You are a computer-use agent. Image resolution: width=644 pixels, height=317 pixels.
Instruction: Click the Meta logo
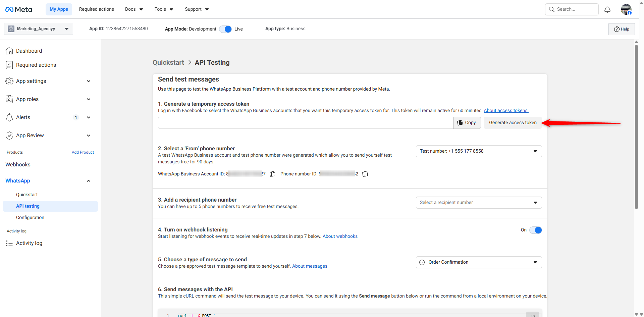tap(19, 9)
